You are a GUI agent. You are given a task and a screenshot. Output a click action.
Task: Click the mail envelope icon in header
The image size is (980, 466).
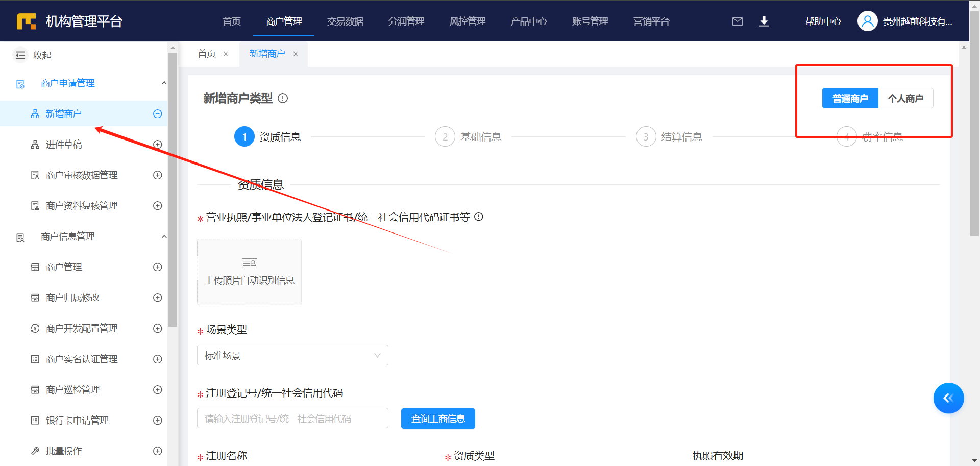(737, 21)
